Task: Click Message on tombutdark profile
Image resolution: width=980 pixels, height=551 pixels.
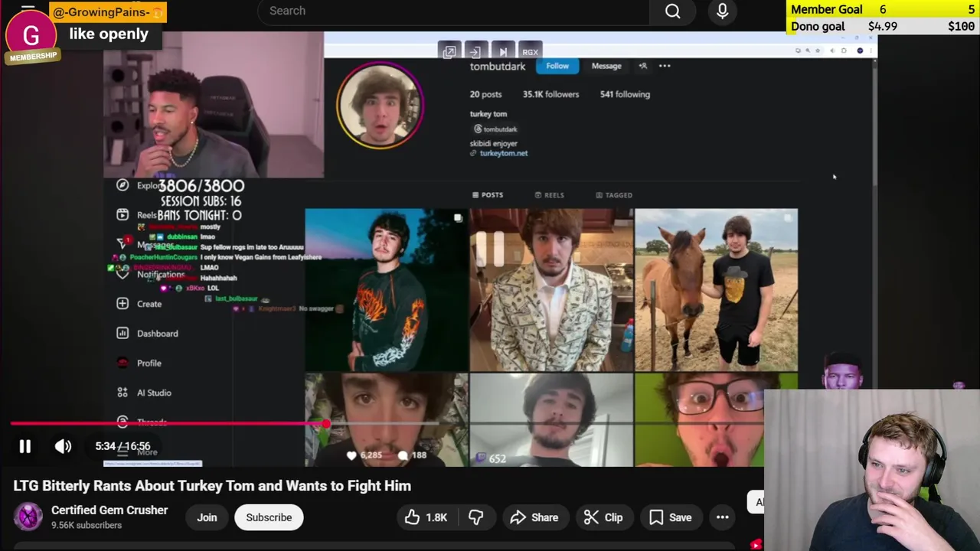Action: (606, 66)
